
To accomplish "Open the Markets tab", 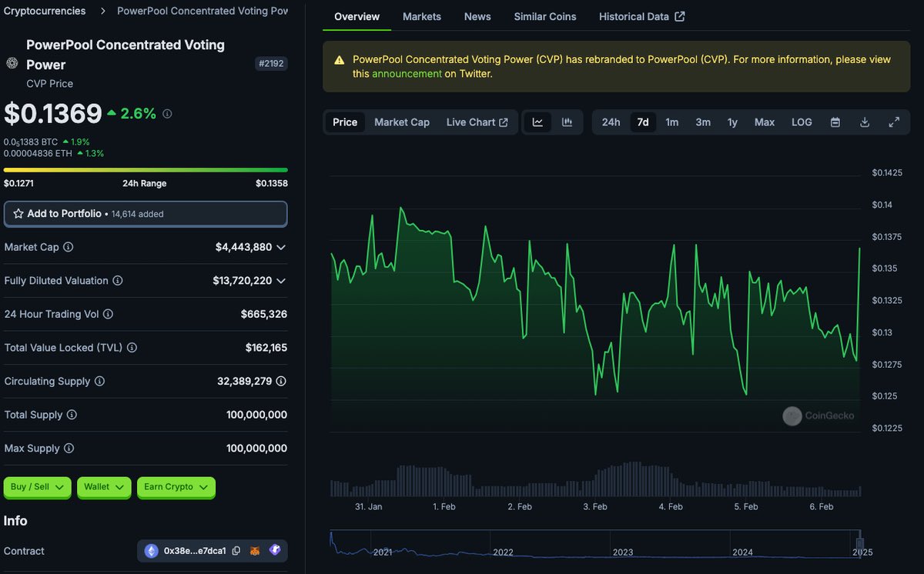I will coord(422,16).
